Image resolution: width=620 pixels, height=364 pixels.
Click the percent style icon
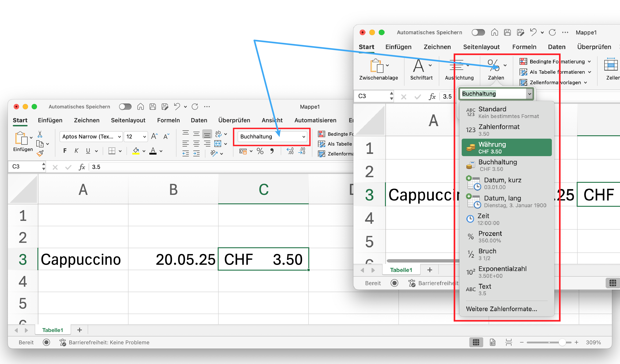coord(260,151)
